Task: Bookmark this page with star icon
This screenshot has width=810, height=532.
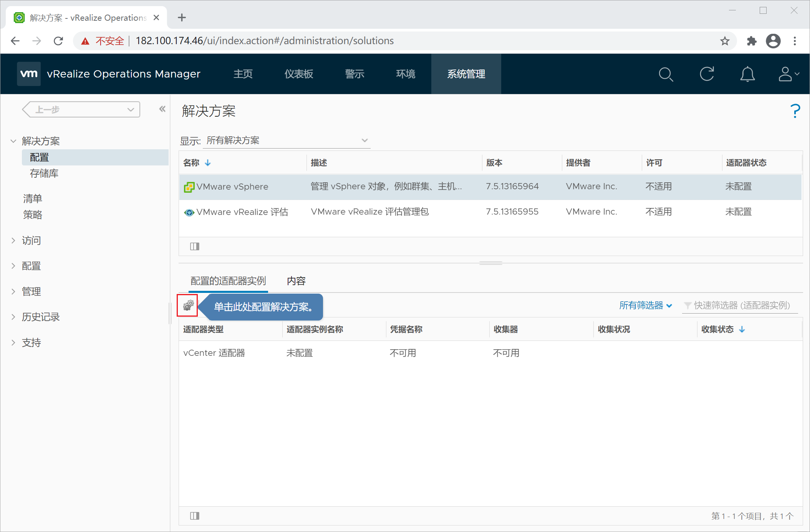Action: 725,41
